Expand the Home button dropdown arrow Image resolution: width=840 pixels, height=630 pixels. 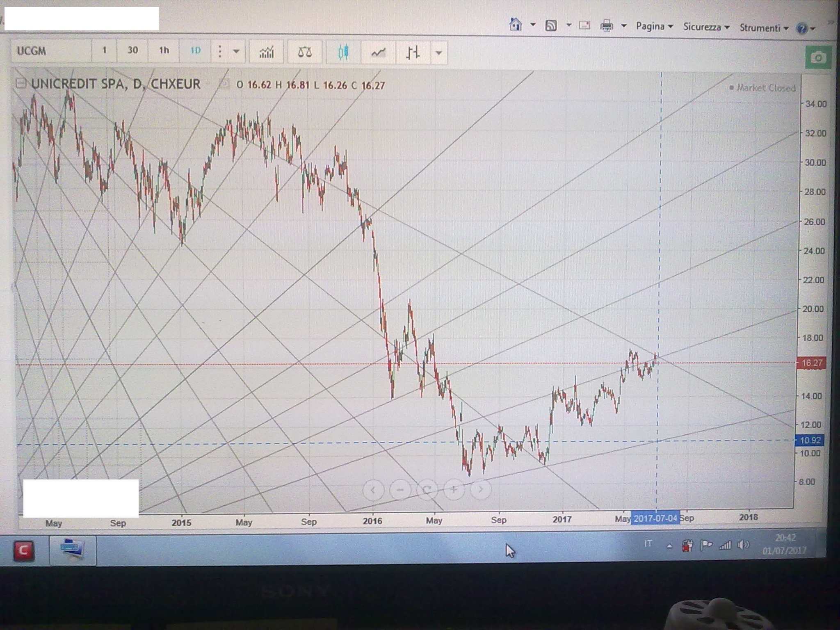533,25
